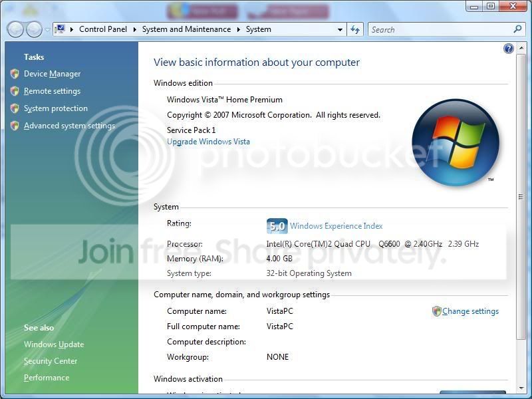Click the magnifier search icon
This screenshot has height=399, width=532.
517,29
